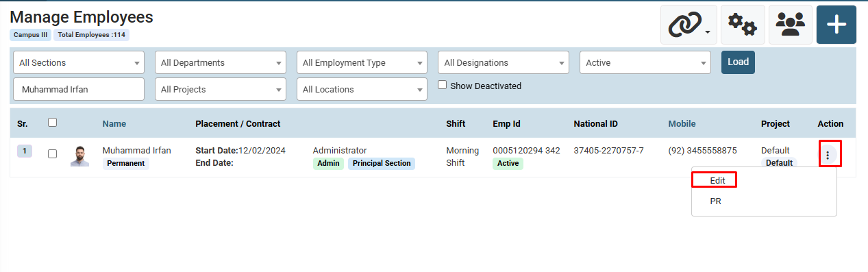Image resolution: width=868 pixels, height=272 pixels.
Task: Check the select-all header checkbox
Action: 52,123
